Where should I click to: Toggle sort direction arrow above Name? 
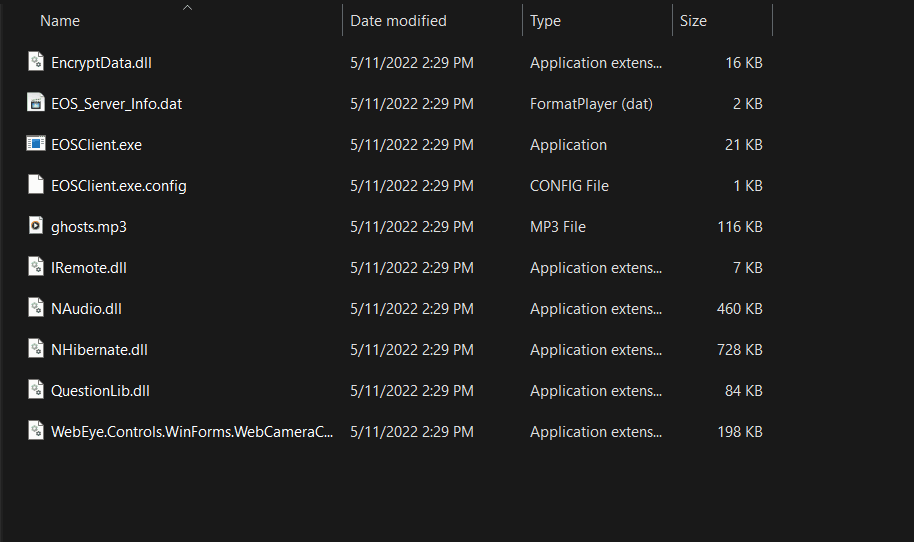click(187, 7)
